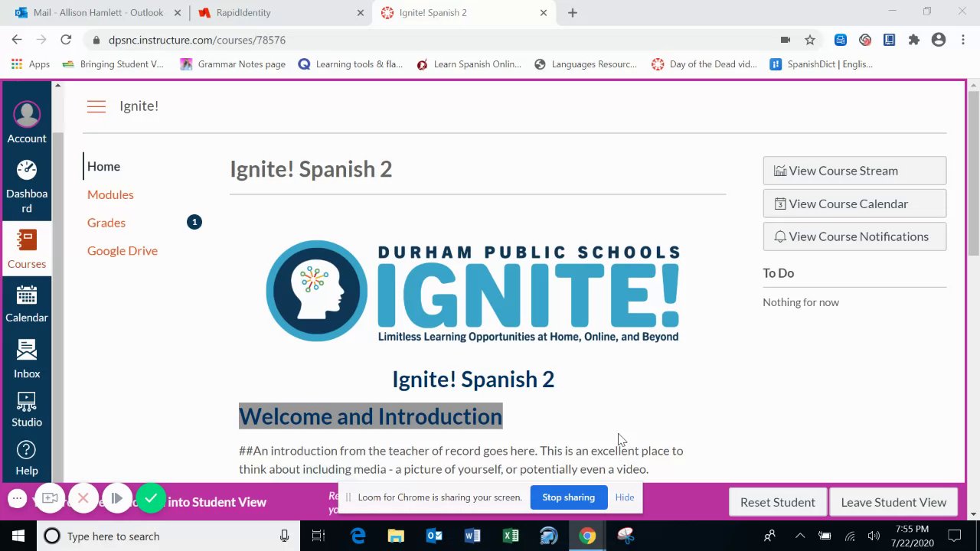Click the Welcome and Introduction heading
The width and height of the screenshot is (980, 551).
(371, 416)
